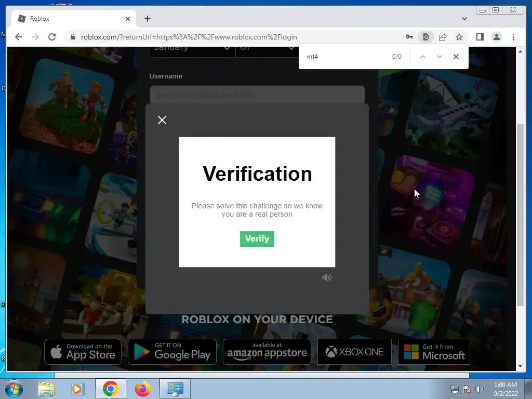Switch to audio challenge speaker icon

[x=327, y=277]
